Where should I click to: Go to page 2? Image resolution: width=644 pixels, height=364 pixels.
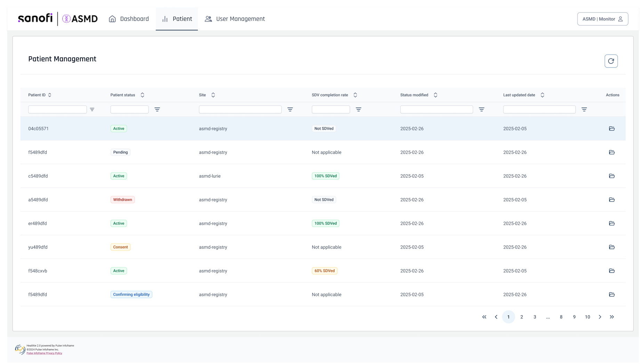522,317
